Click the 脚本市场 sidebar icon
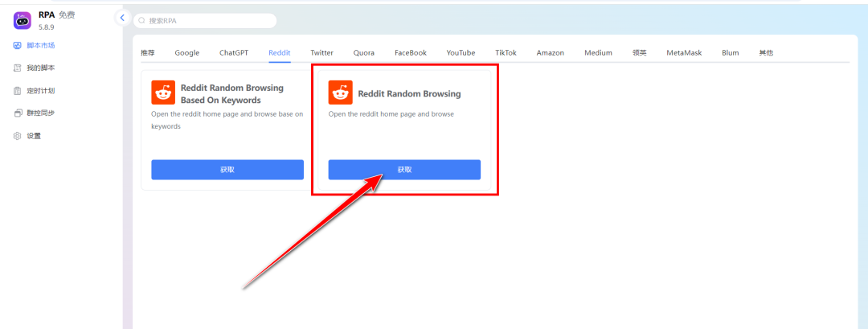Image resolution: width=868 pixels, height=329 pixels. [x=17, y=45]
